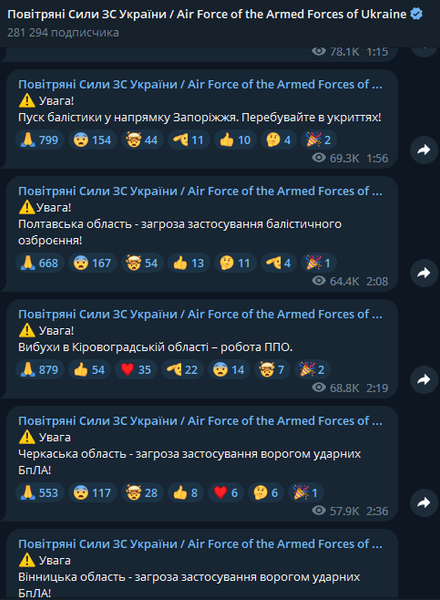
Task: Click forward arrow on Запоріжжя ballistic message
Action: point(424,150)
